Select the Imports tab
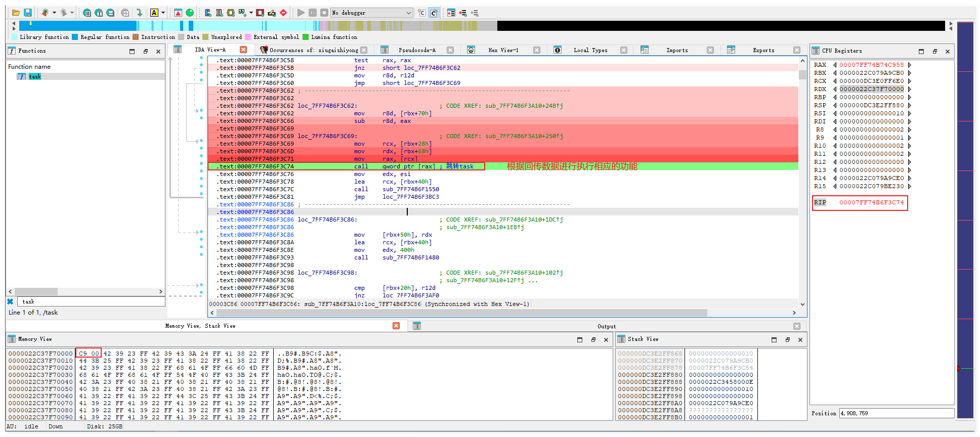Image resolution: width=980 pixels, height=437 pixels. [x=676, y=50]
